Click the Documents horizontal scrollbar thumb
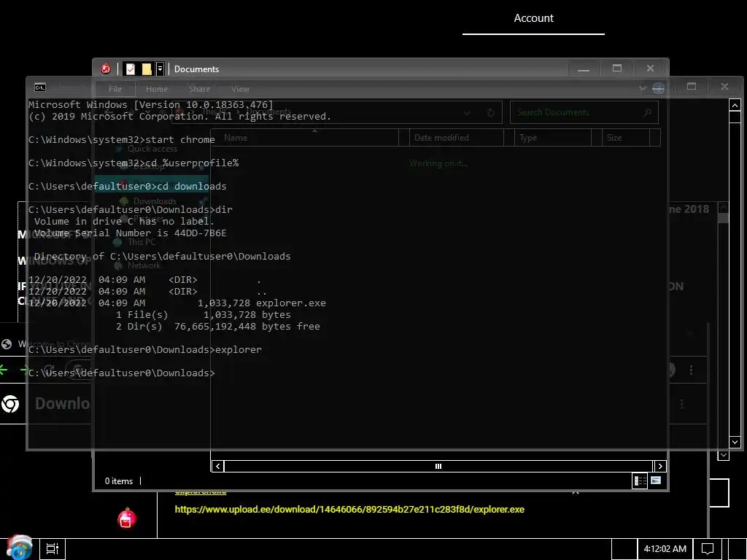Viewport: 747px width, 560px height. click(x=438, y=466)
